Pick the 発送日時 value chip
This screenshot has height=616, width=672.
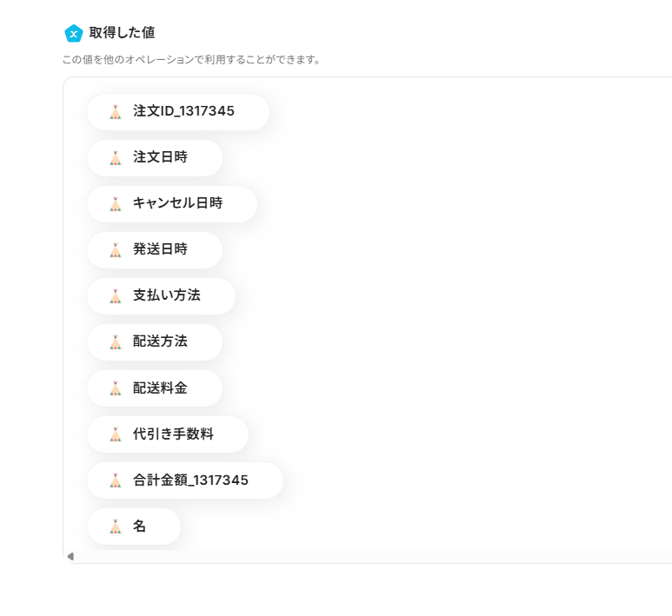click(160, 250)
